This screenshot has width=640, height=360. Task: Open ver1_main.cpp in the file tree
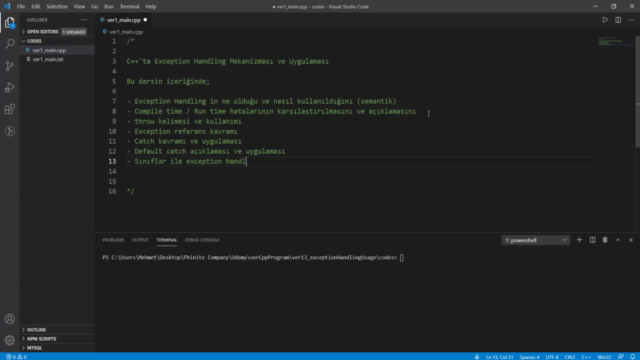coord(49,50)
